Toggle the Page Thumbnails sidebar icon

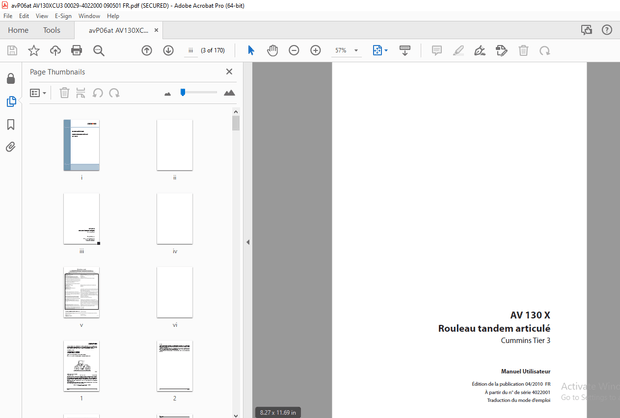point(11,102)
